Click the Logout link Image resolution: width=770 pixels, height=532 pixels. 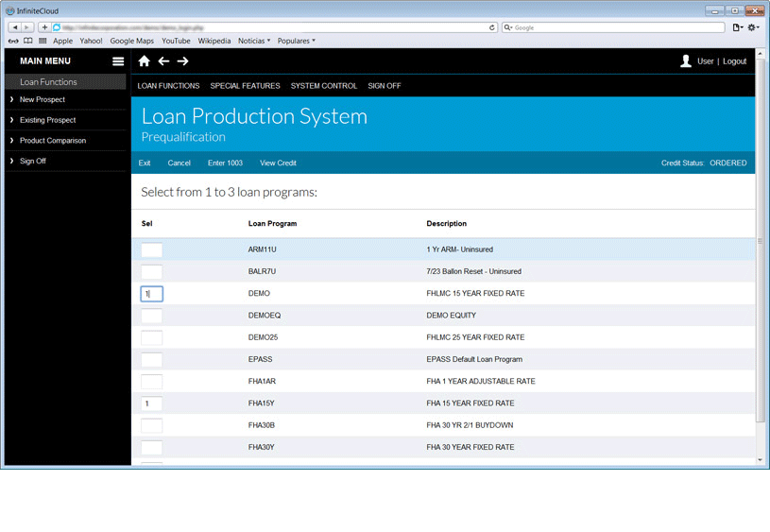coord(734,61)
